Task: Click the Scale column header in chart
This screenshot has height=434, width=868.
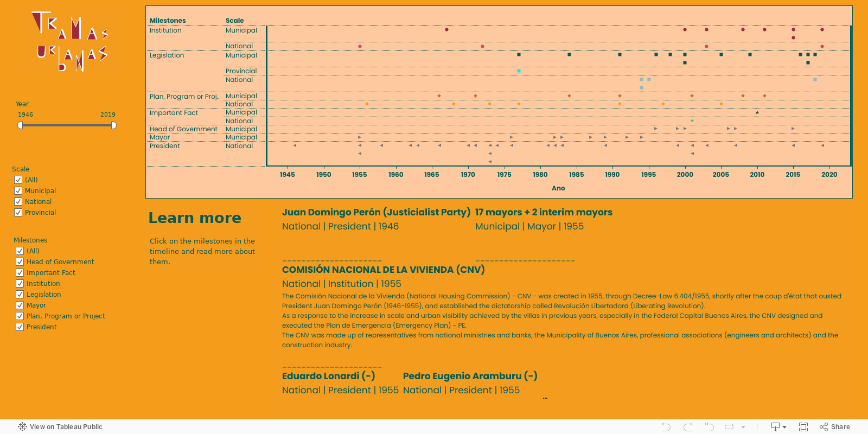Action: coord(235,21)
